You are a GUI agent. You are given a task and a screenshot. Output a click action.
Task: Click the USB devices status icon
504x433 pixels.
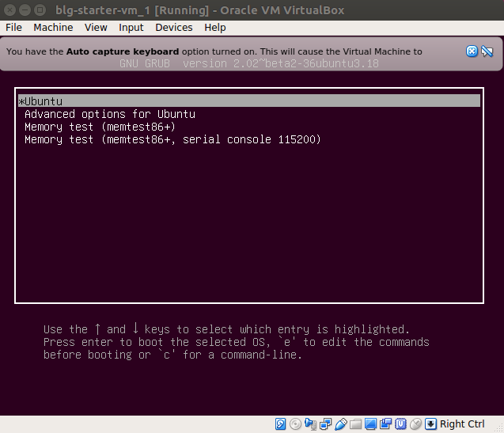coord(341,424)
